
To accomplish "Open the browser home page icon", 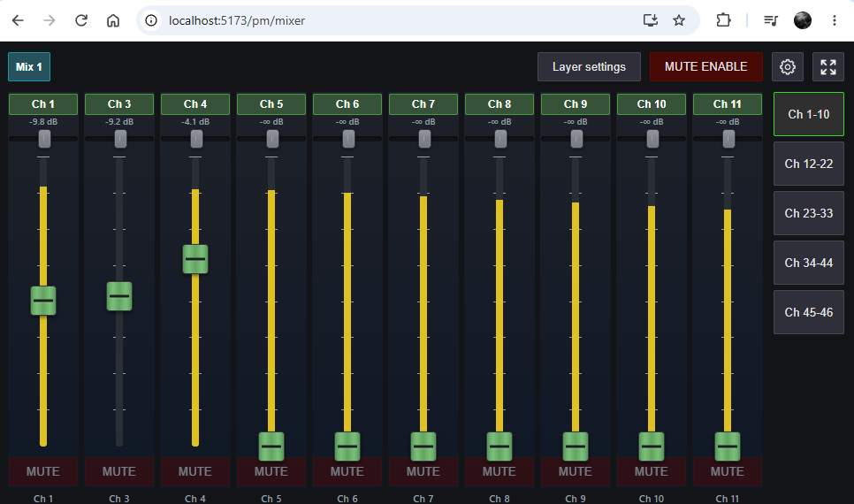I will (x=113, y=20).
